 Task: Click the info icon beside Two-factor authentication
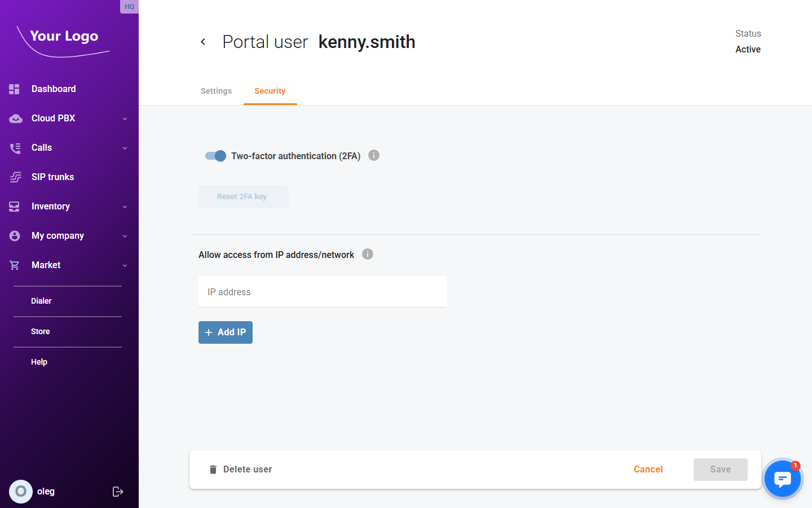[373, 155]
